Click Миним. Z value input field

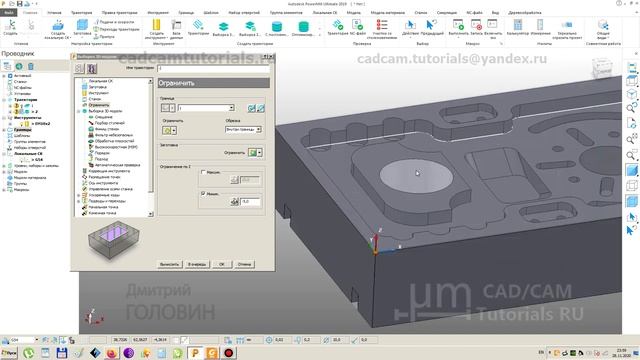point(250,201)
